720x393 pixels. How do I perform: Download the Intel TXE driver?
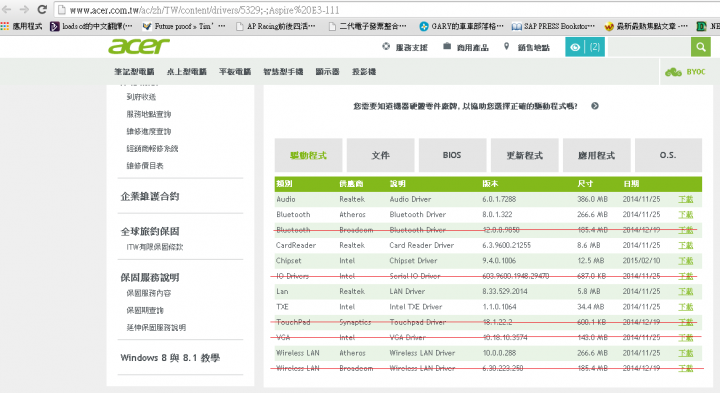click(x=686, y=307)
